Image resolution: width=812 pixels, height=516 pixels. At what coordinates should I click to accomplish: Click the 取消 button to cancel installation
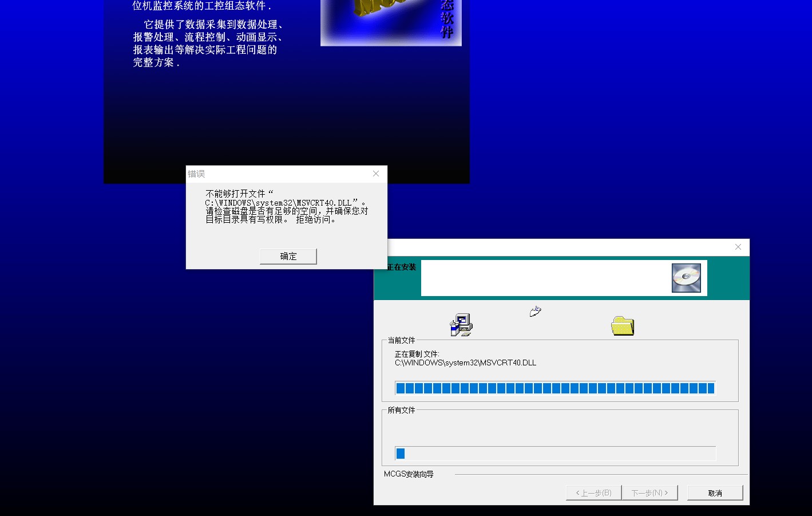[715, 493]
